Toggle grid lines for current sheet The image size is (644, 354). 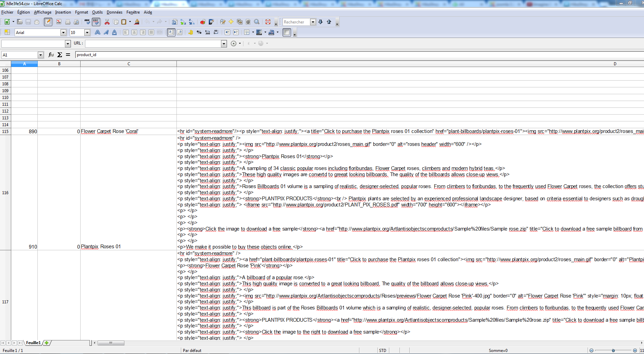pos(287,33)
